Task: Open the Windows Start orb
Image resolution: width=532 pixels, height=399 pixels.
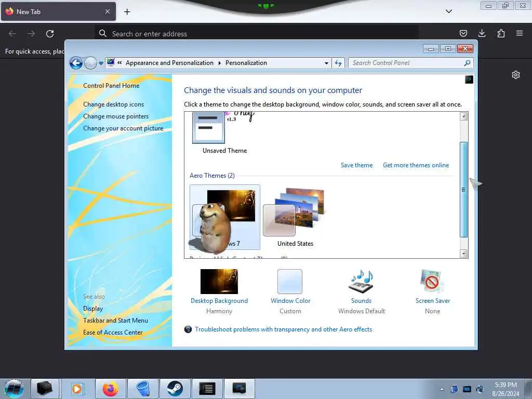Action: coord(14,389)
